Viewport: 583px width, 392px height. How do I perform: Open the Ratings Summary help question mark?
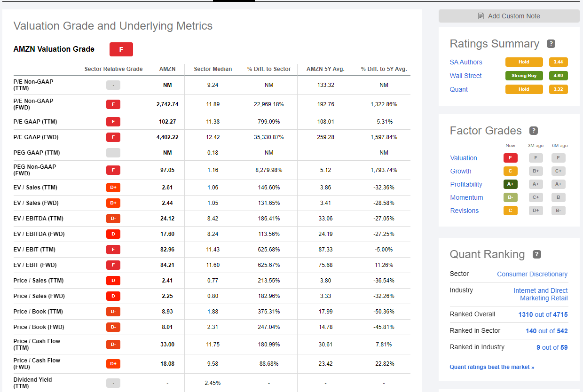(x=551, y=44)
